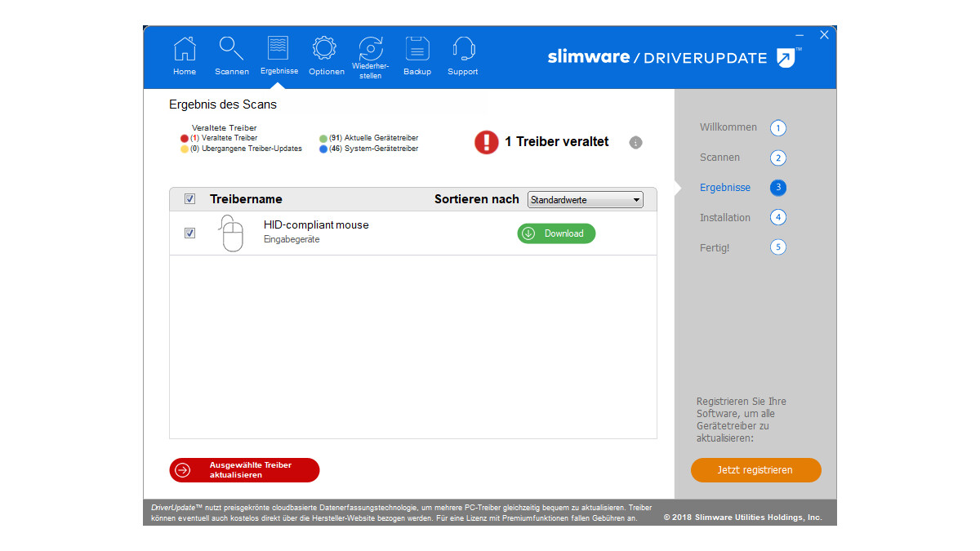Open the Home section
This screenshot has width=980, height=551.
pos(185,56)
